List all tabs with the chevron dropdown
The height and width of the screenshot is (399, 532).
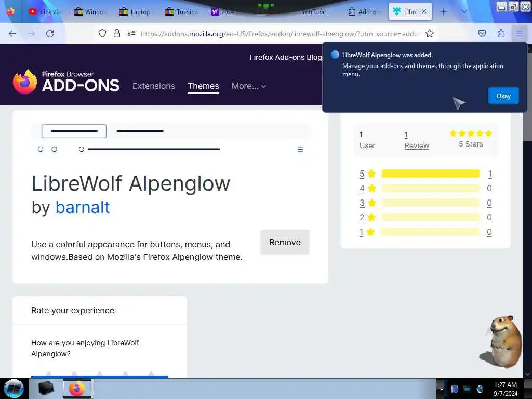[x=464, y=11]
